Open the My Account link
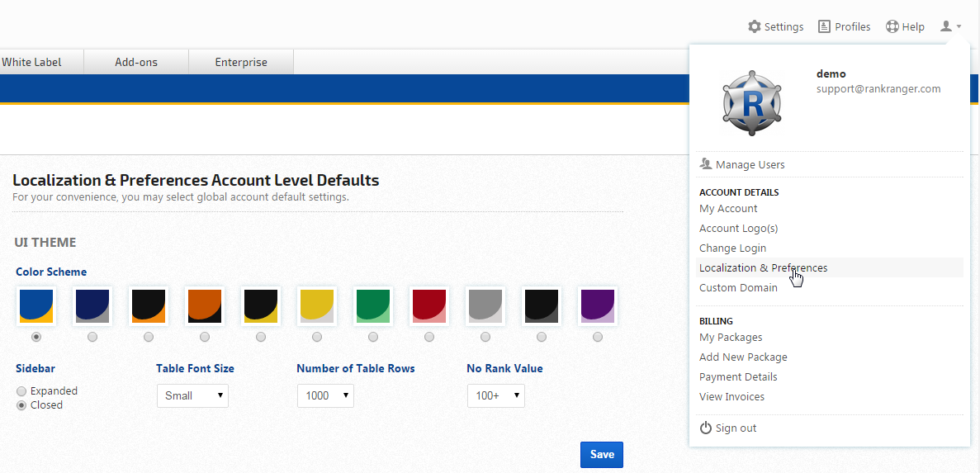The width and height of the screenshot is (980, 473). pos(728,209)
